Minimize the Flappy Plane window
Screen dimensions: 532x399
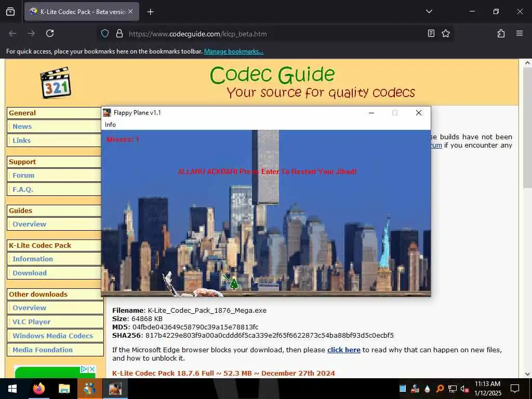[371, 113]
